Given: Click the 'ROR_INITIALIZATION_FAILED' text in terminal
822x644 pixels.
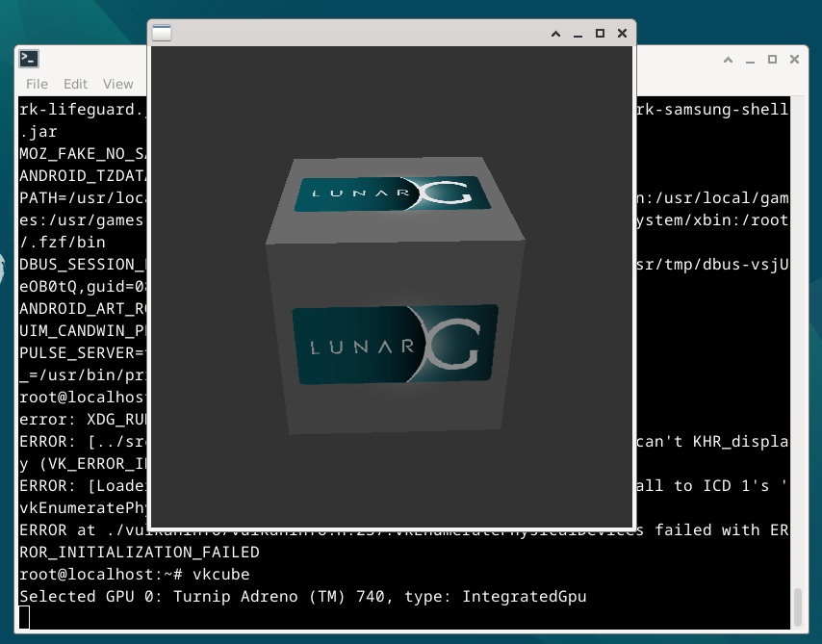Looking at the screenshot, I should pyautogui.click(x=140, y=553).
